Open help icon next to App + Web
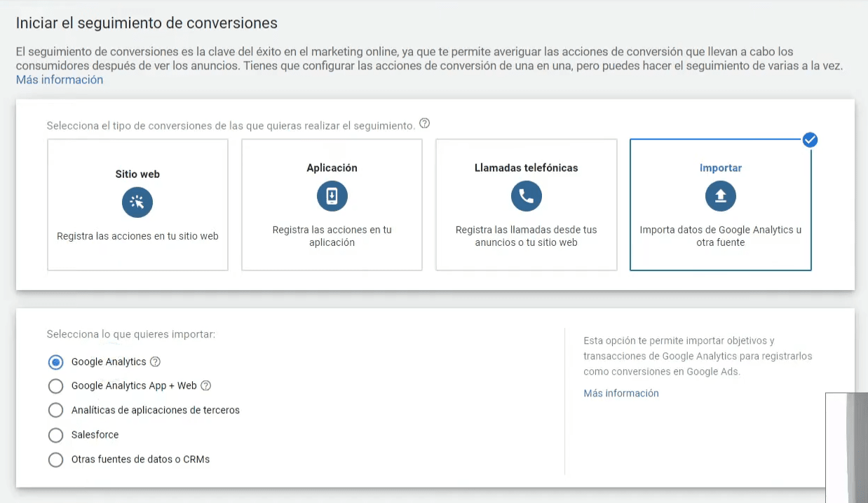 pyautogui.click(x=206, y=386)
